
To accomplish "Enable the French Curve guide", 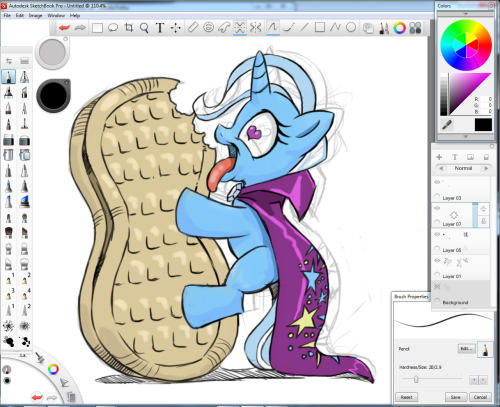I will 224,28.
